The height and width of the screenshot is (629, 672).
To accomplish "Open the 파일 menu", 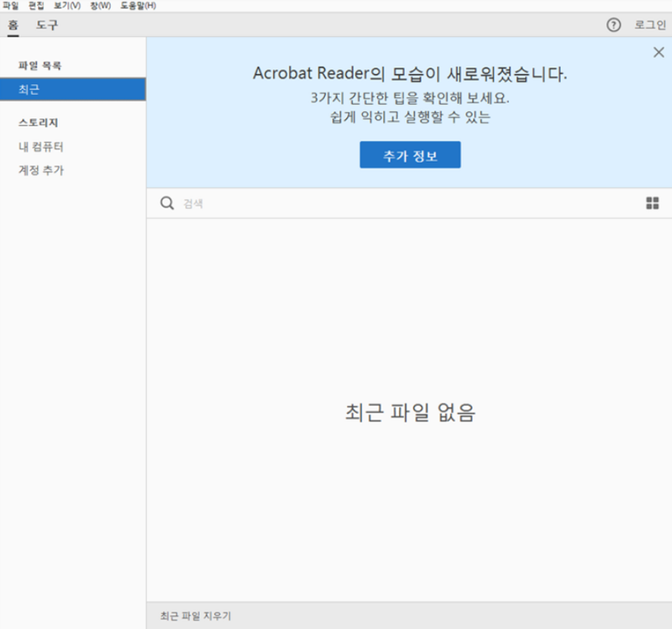I will [x=11, y=6].
